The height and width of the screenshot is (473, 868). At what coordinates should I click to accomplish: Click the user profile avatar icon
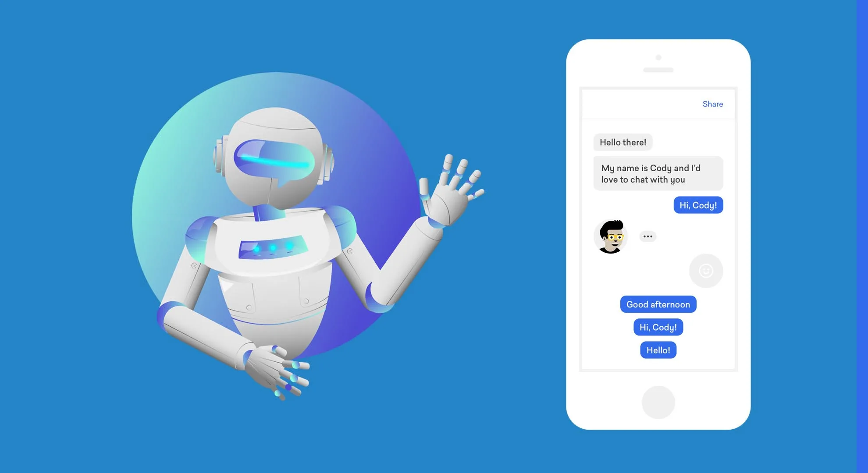(610, 236)
